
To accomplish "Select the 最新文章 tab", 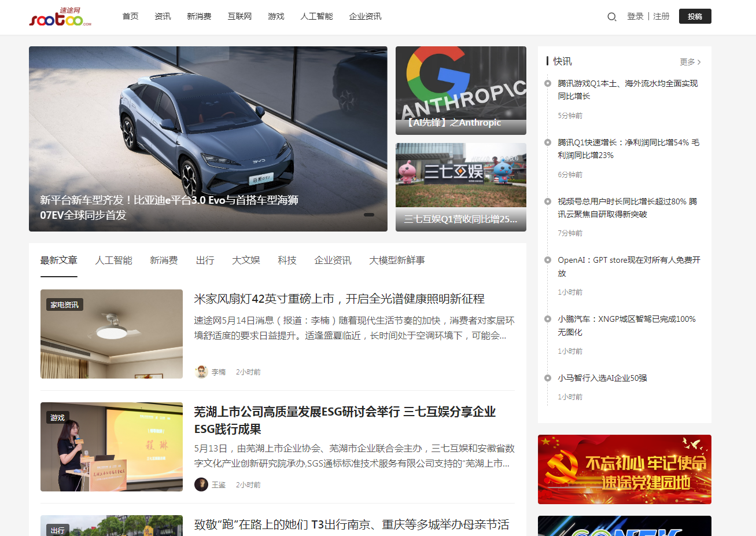I will click(x=58, y=260).
